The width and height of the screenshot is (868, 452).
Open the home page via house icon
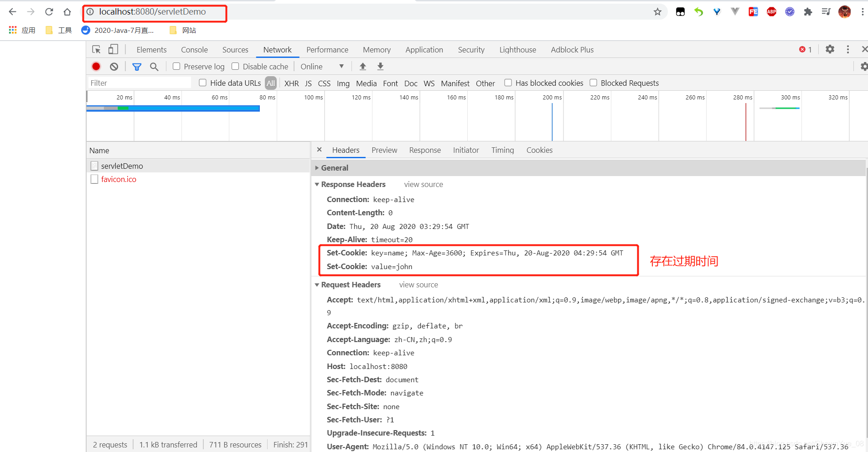(67, 12)
